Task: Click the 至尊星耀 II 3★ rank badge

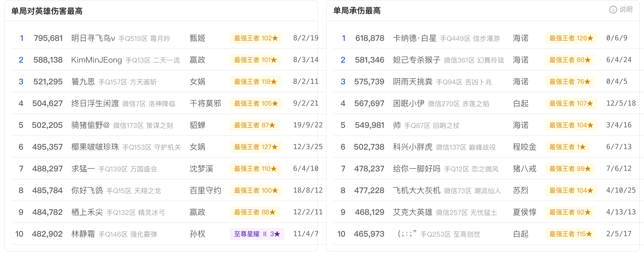Action: tap(257, 234)
